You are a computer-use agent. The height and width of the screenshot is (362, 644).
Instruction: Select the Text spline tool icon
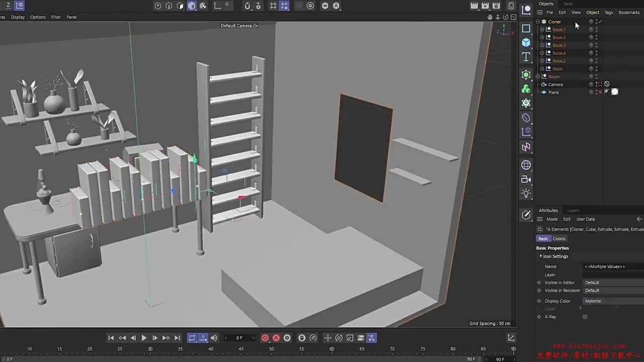click(526, 57)
